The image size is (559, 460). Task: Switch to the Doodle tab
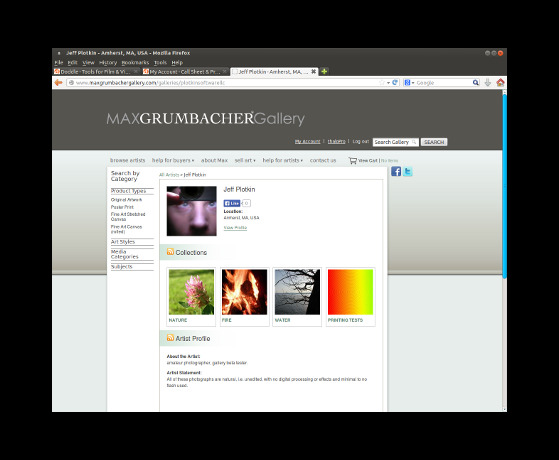click(x=96, y=72)
